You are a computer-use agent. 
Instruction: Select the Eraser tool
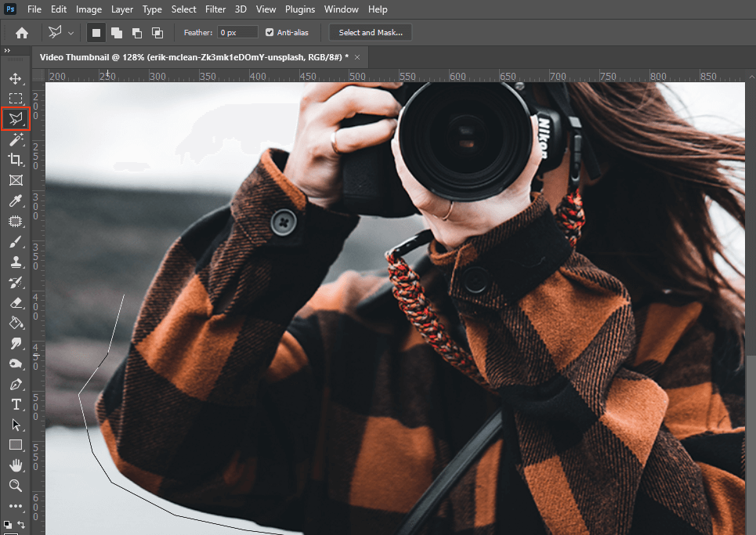16,302
